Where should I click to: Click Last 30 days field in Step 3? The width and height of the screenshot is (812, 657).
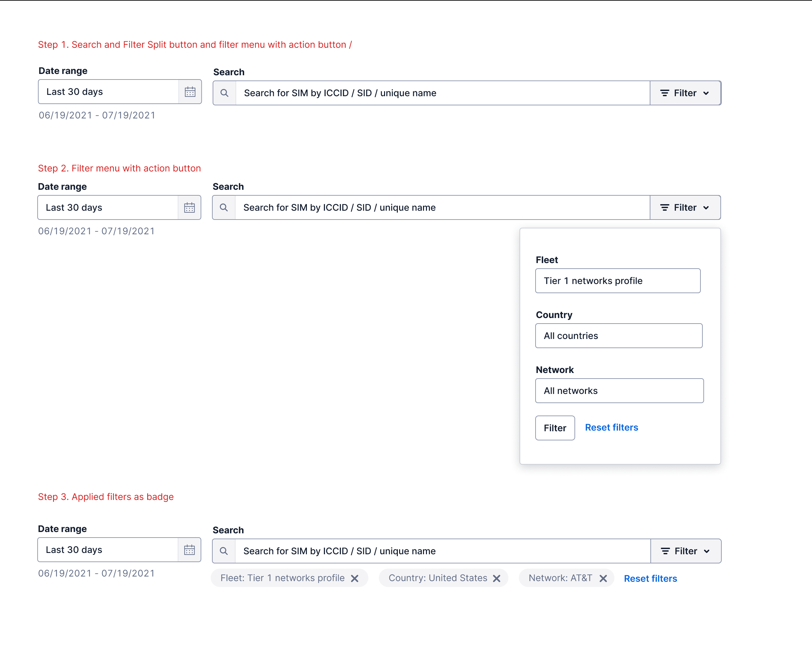point(108,550)
